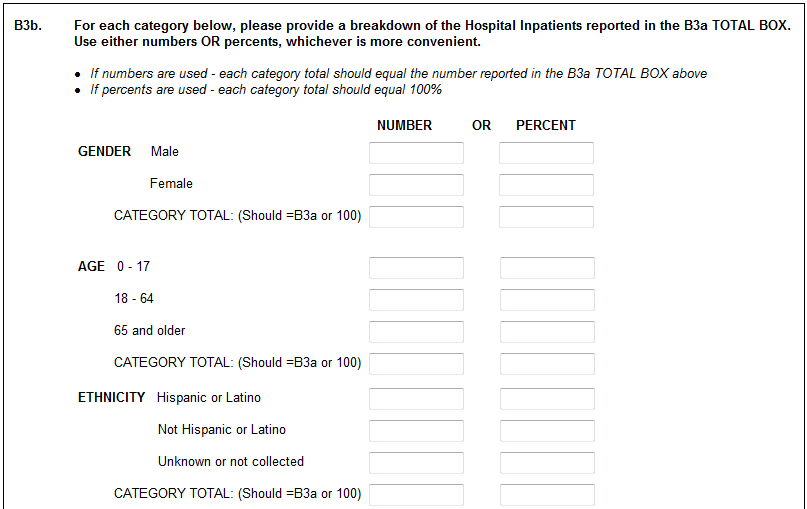Click the Male gender PERCENT field
Image resolution: width=807 pixels, height=509 pixels.
click(x=546, y=153)
